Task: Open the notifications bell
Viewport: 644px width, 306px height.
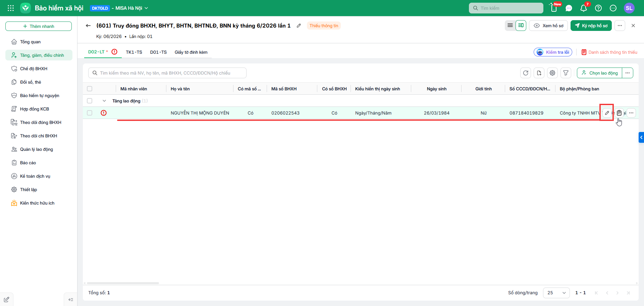Action: 584,8
